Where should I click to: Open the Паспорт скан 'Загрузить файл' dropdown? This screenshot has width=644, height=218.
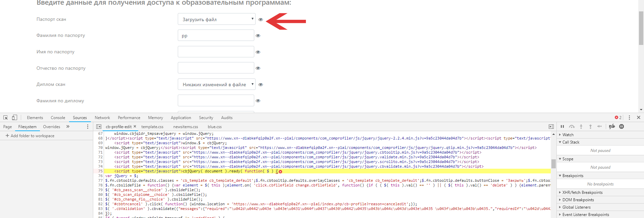(x=217, y=19)
